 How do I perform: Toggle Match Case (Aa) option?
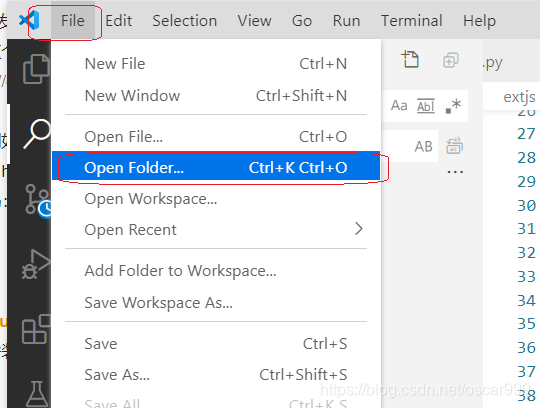pos(399,106)
